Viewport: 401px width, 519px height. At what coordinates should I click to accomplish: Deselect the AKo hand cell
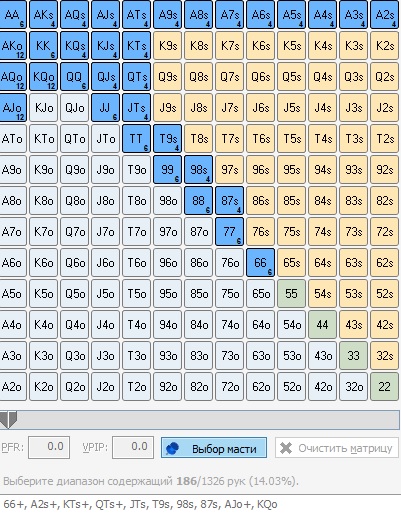[x=13, y=46]
